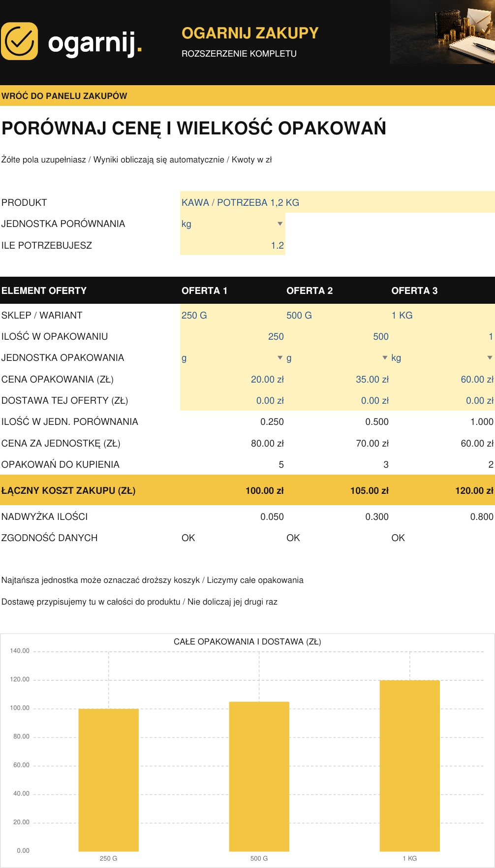Screen dimensions: 495x868
Task: Click the wallet and coins header image
Action: click(442, 32)
